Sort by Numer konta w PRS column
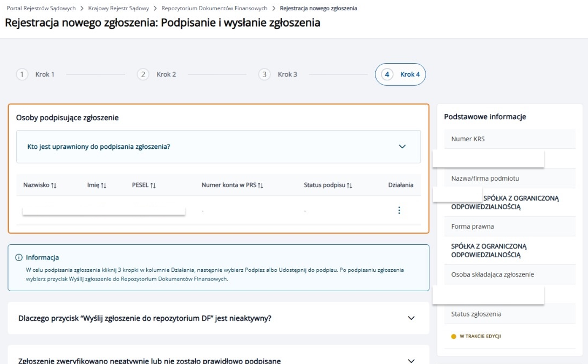The height and width of the screenshot is (364, 588). pyautogui.click(x=232, y=185)
